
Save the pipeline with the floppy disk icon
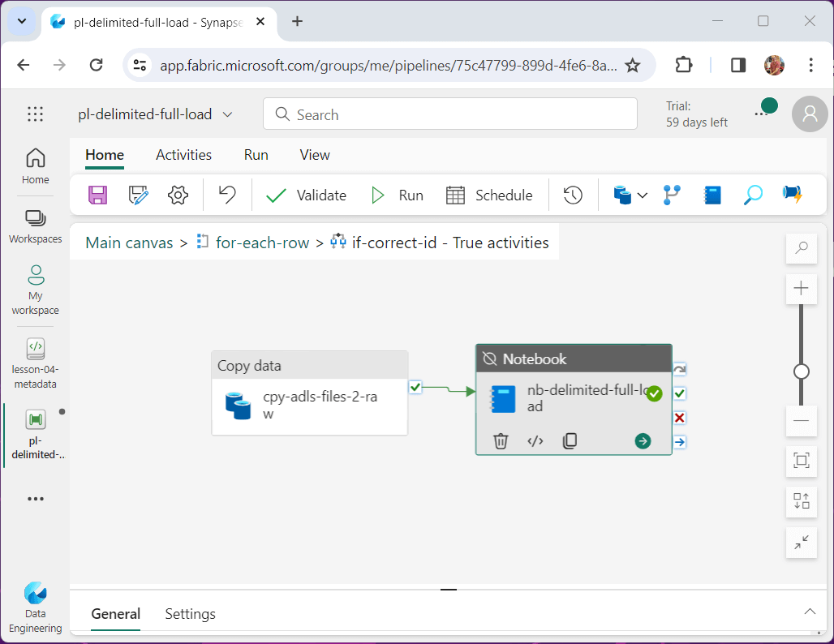[98, 195]
